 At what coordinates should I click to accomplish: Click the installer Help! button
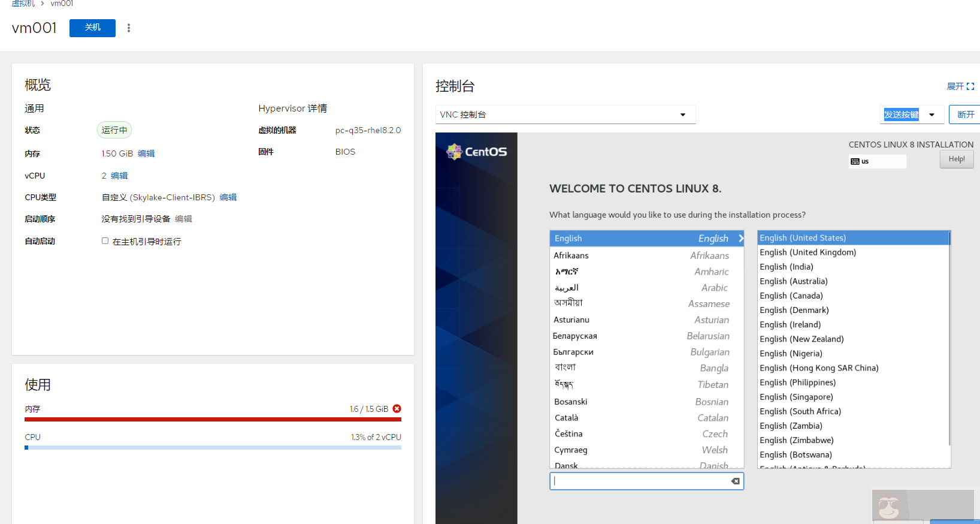pyautogui.click(x=956, y=159)
